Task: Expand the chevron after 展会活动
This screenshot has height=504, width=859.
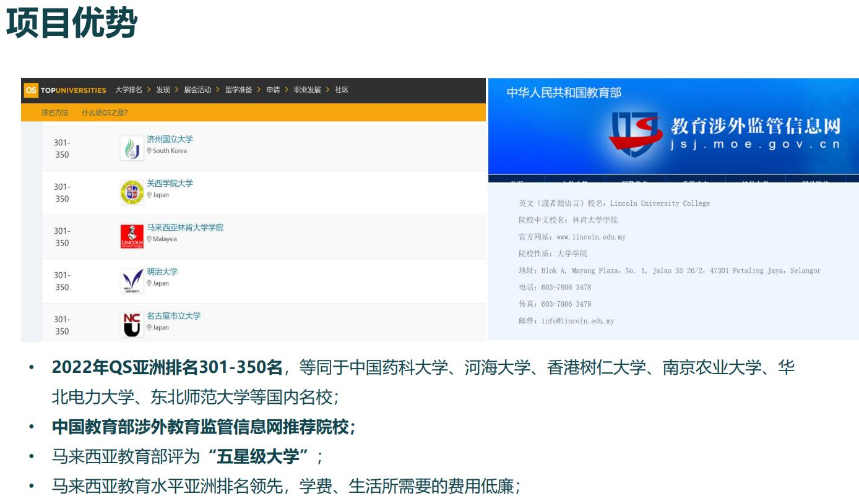Action: (218, 90)
